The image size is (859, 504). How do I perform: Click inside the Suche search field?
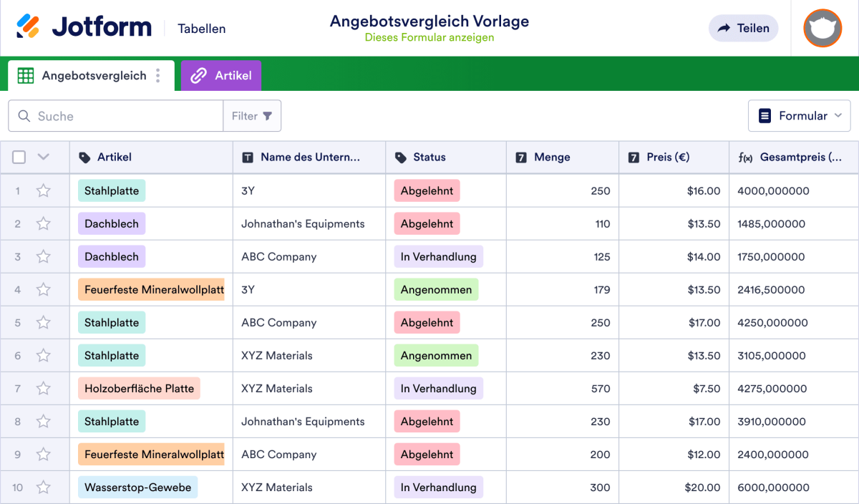[x=115, y=115]
